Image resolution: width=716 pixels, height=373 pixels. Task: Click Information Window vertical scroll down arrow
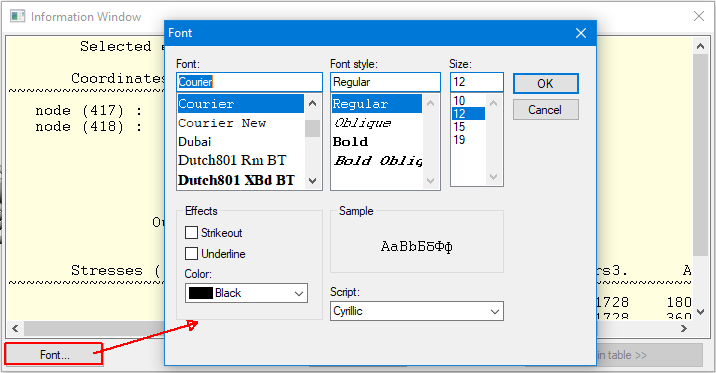pyautogui.click(x=700, y=311)
